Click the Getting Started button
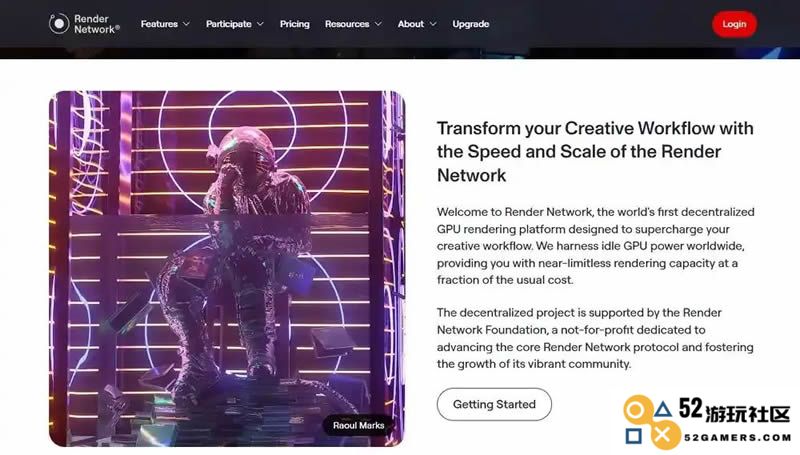Viewport: 800px width, 455px height. [494, 404]
